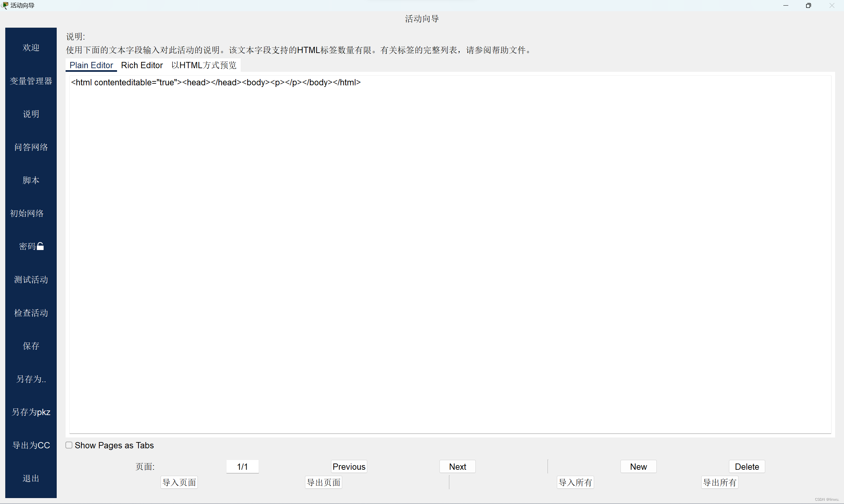Image resolution: width=844 pixels, height=504 pixels.
Task: Click 保存 to save the activity
Action: 31,346
